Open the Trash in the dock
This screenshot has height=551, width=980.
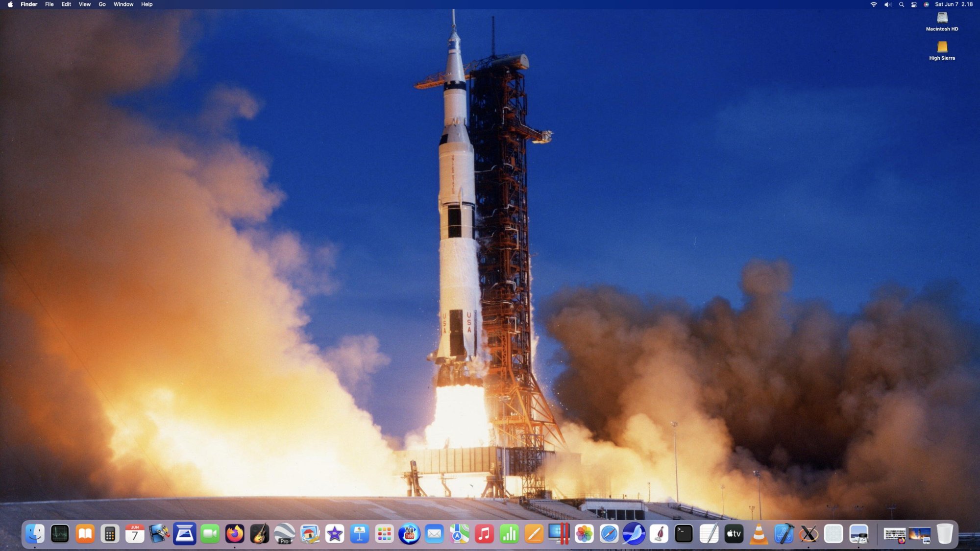[x=945, y=534]
